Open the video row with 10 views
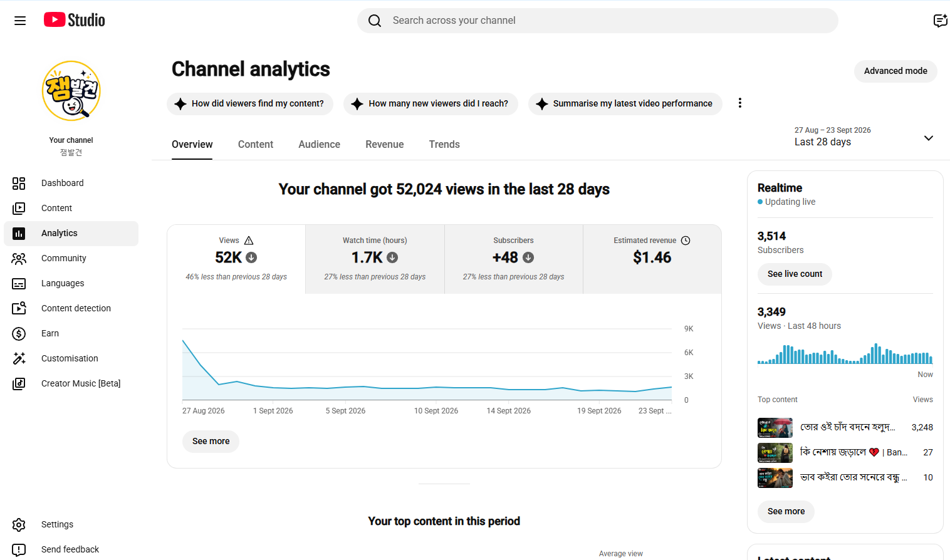The image size is (950, 560). 845,478
